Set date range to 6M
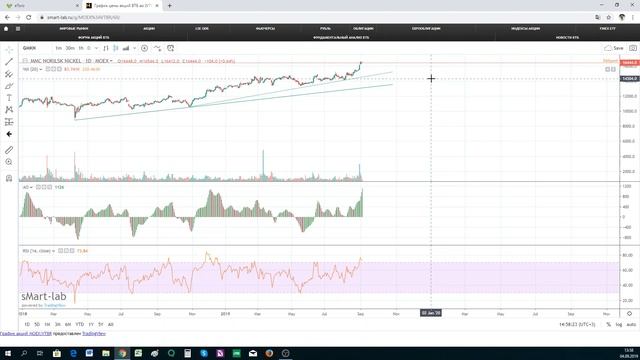Viewport: 640px width, 360px height. (x=68, y=324)
